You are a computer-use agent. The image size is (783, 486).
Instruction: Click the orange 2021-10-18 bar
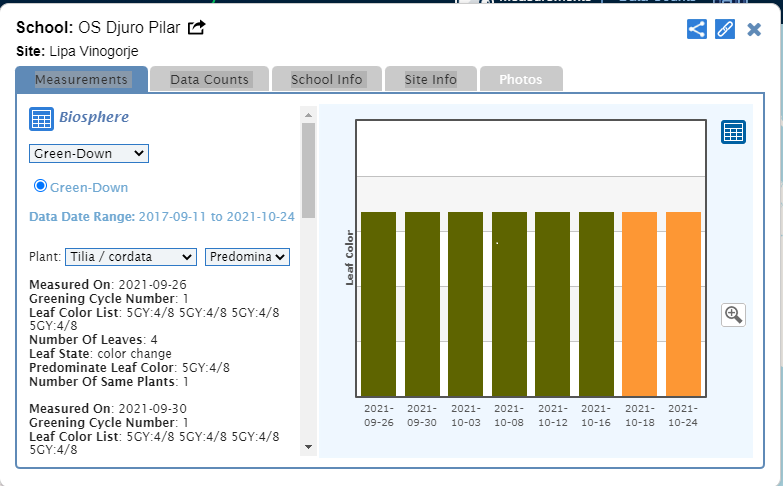[639, 303]
